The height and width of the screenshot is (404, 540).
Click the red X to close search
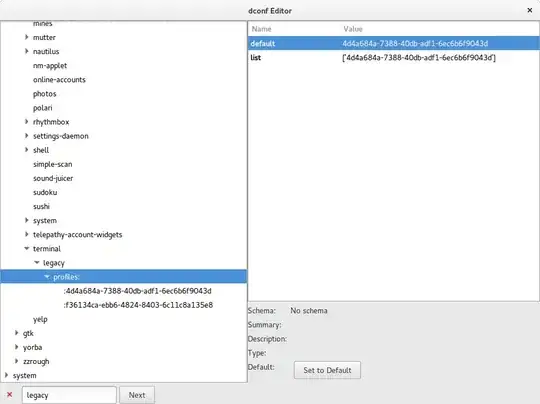[x=10, y=395]
